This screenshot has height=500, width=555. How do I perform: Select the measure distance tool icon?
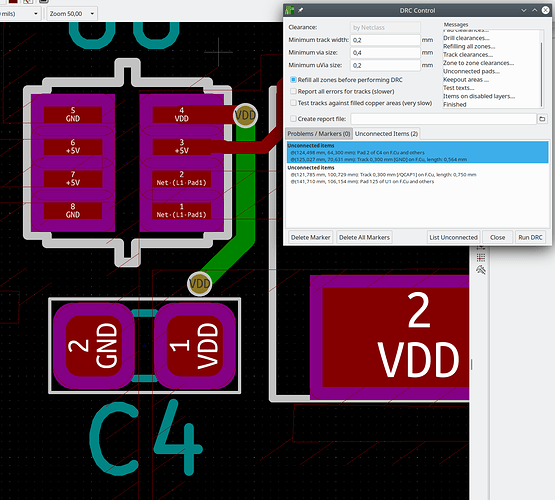(x=481, y=270)
